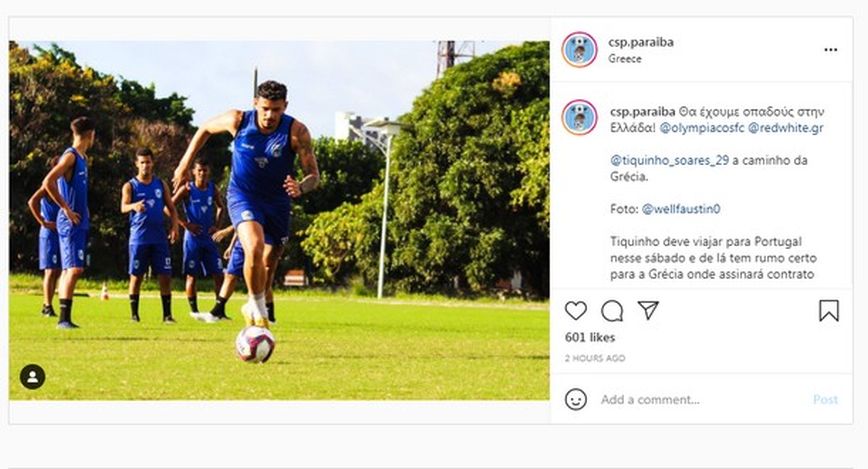Click the 2 hours ago timestamp
The image size is (868, 469).
(595, 358)
